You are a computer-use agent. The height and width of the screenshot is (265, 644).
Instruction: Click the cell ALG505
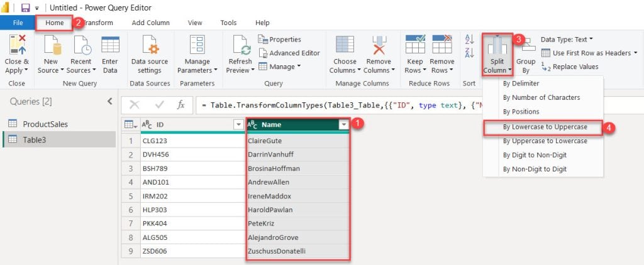pyautogui.click(x=192, y=237)
